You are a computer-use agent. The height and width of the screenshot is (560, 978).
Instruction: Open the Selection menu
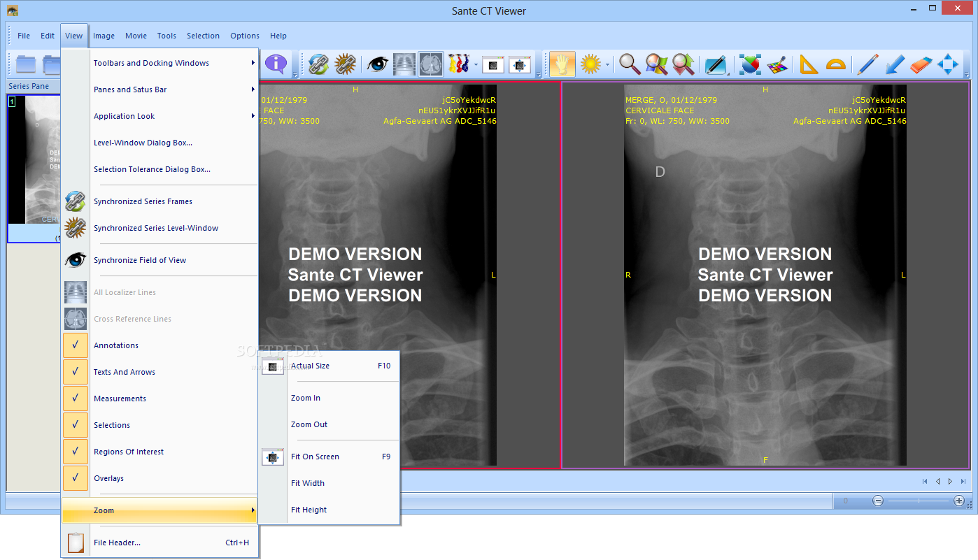203,36
